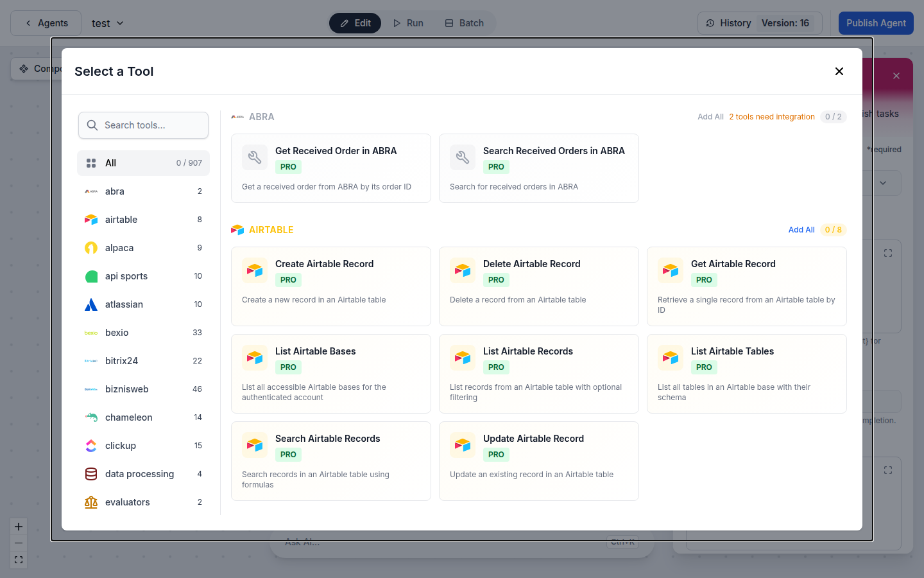Click Add All for the Airtable tools
This screenshot has height=578, width=924.
click(x=801, y=229)
